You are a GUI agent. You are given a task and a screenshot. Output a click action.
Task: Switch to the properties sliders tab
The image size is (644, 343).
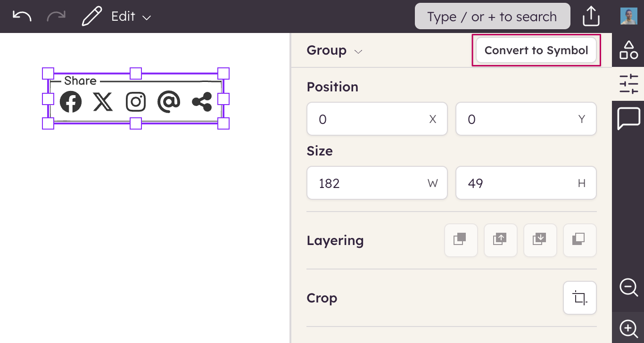(x=628, y=84)
